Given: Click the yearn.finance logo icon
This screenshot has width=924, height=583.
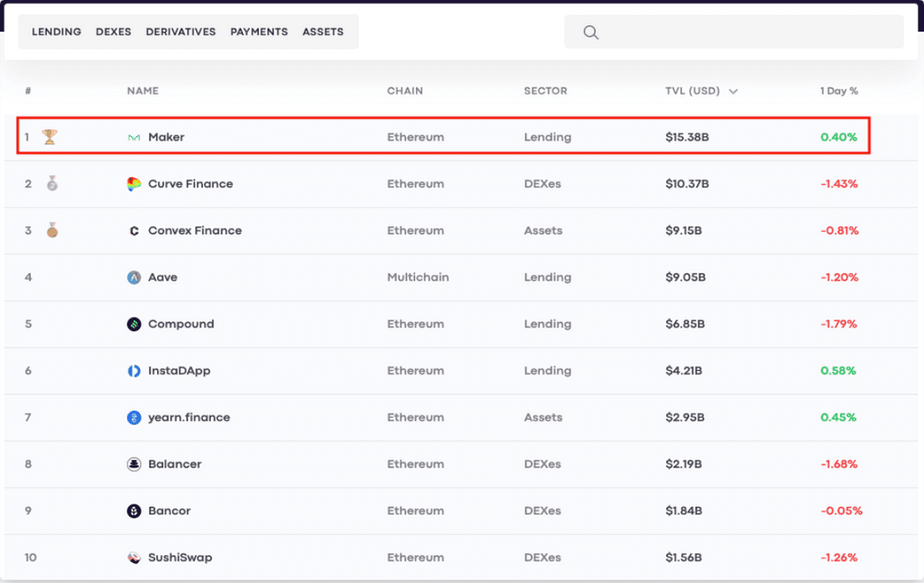Looking at the screenshot, I should (x=134, y=417).
